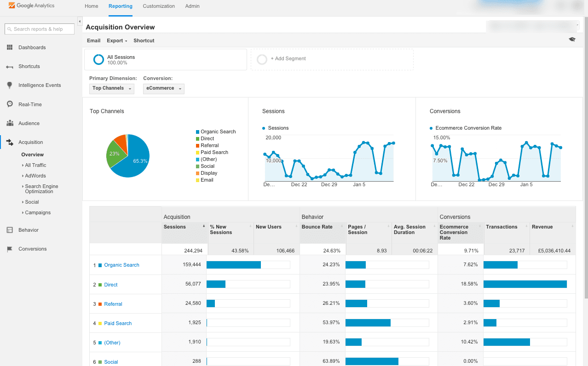Expand Search Engine Optimization in sidebar
Viewport: 588px width, 366px height.
(x=41, y=189)
